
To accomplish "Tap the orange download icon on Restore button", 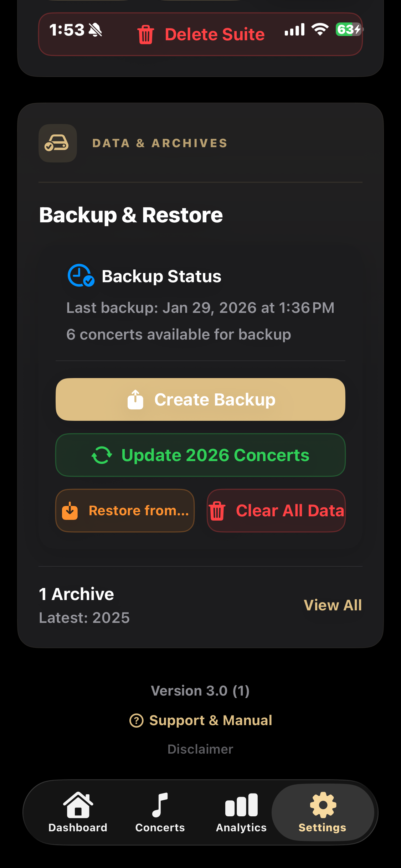I will (x=71, y=510).
